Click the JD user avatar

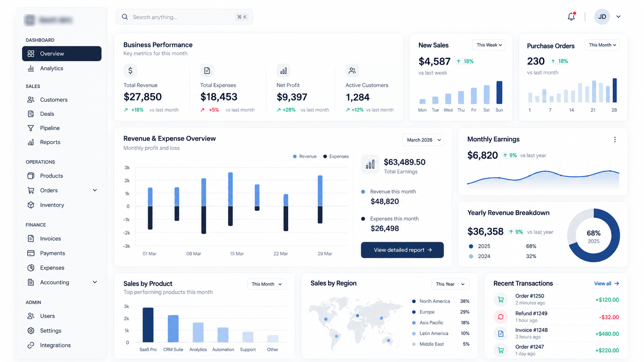[602, 17]
